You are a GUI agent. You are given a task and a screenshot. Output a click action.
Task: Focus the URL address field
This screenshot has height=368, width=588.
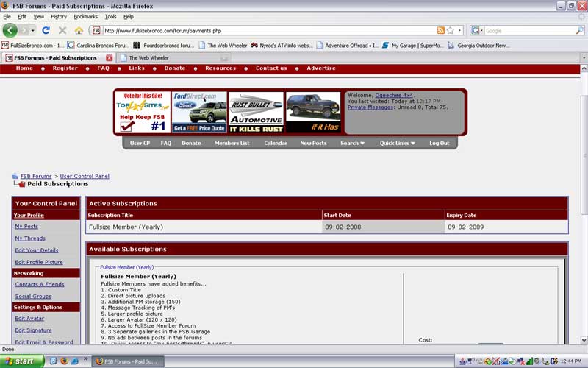(269, 30)
